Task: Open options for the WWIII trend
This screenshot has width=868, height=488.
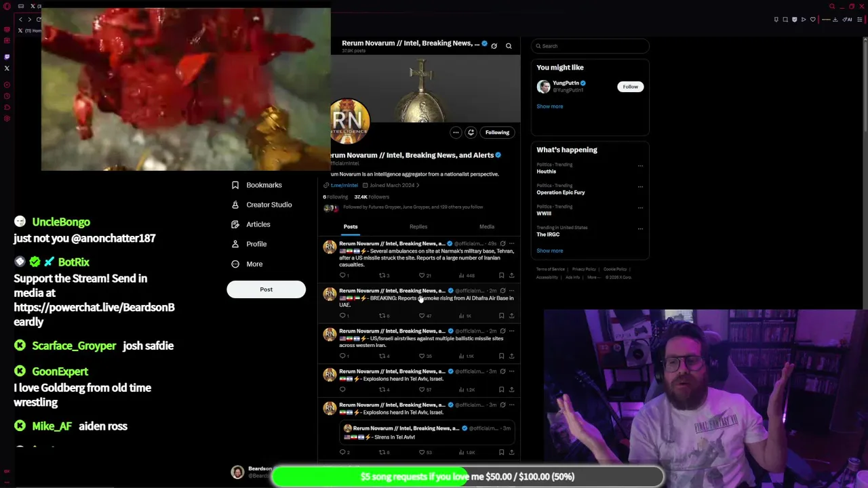Action: coord(640,207)
